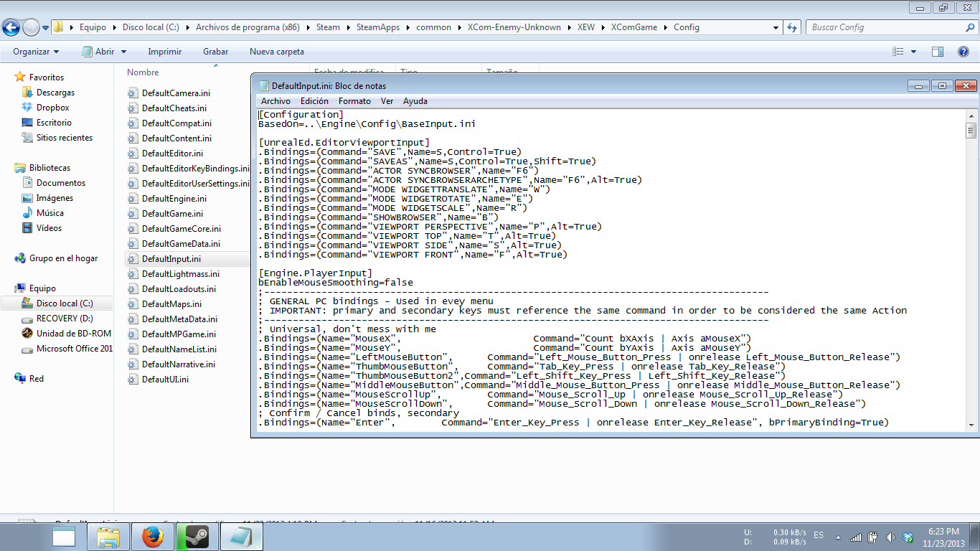The image size is (980, 551).
Task: Open the Ayuda menu in Notepad
Action: click(x=415, y=101)
